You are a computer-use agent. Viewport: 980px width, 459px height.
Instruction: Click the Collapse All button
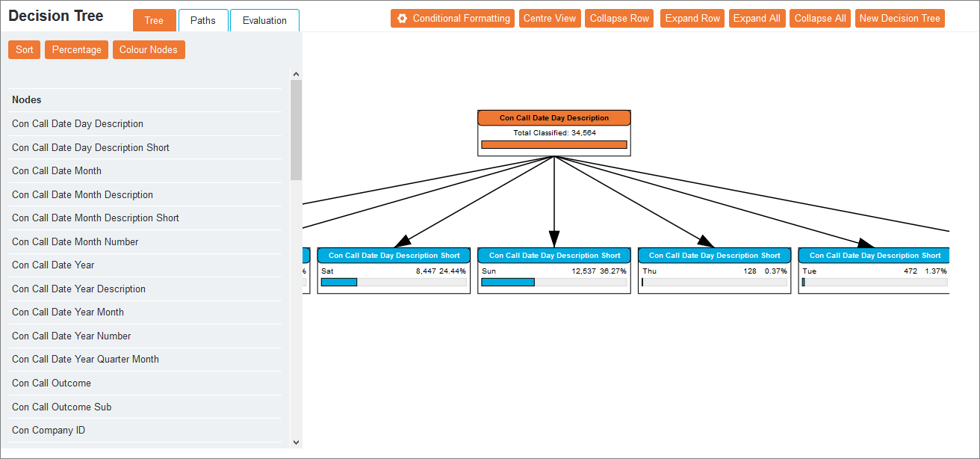[x=820, y=19]
